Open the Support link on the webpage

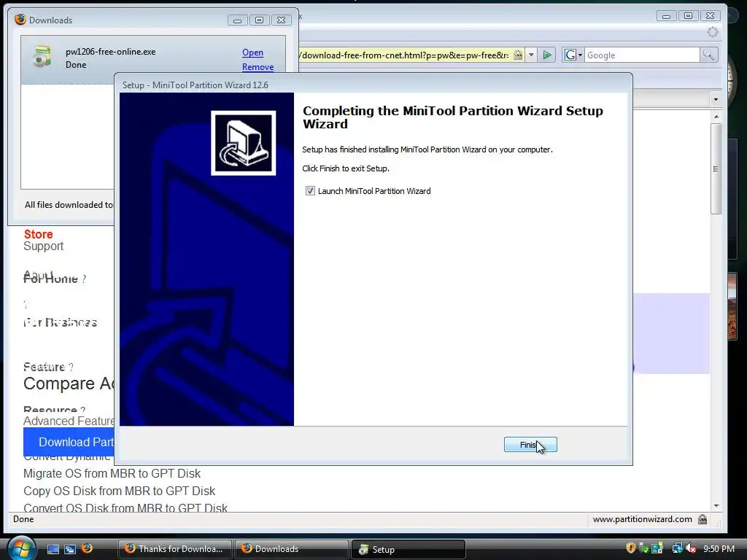point(43,246)
